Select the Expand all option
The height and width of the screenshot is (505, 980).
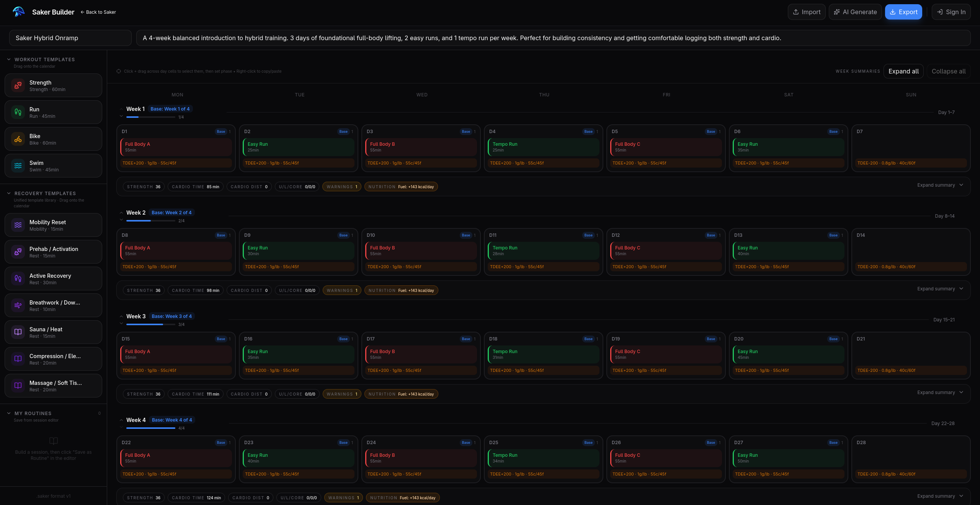(x=903, y=71)
